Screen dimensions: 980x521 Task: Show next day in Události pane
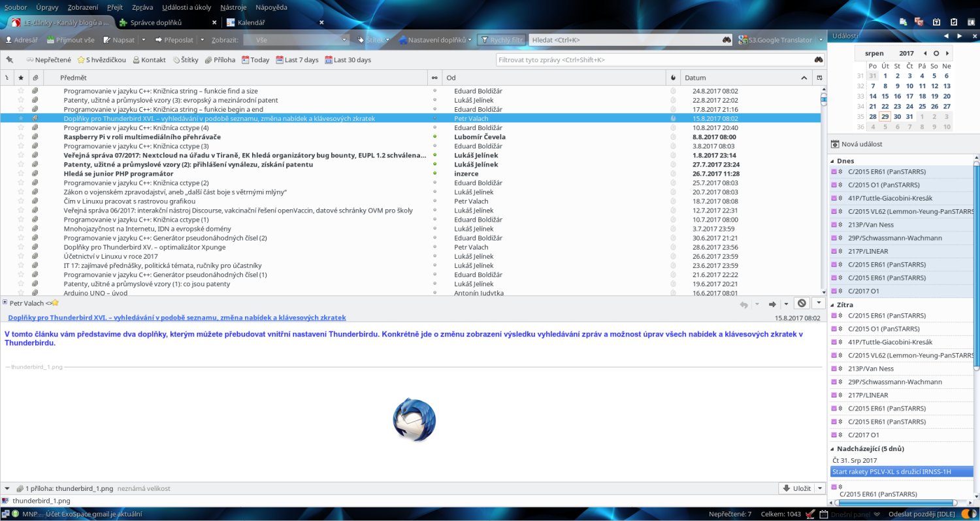pos(959,35)
